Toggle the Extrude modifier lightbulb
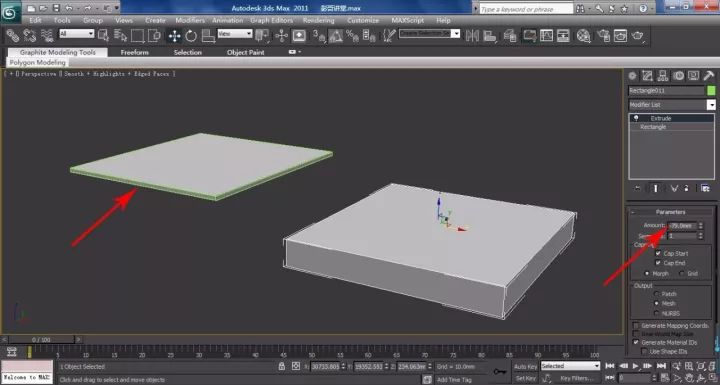 point(636,119)
